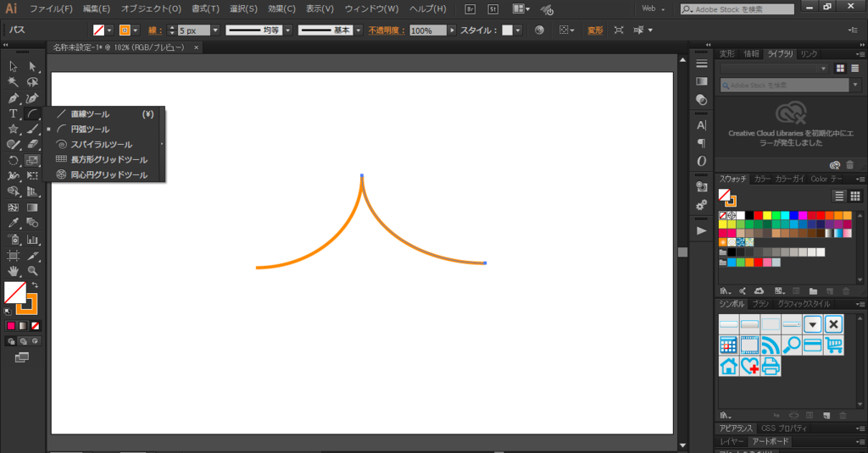This screenshot has width=868, height=453.
Task: Open the stroke weight dropdown
Action: coord(215,30)
